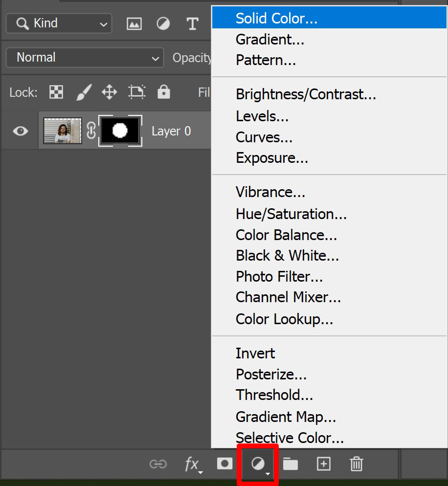This screenshot has height=486, width=448.
Task: Click the create new layer plus icon
Action: [324, 464]
